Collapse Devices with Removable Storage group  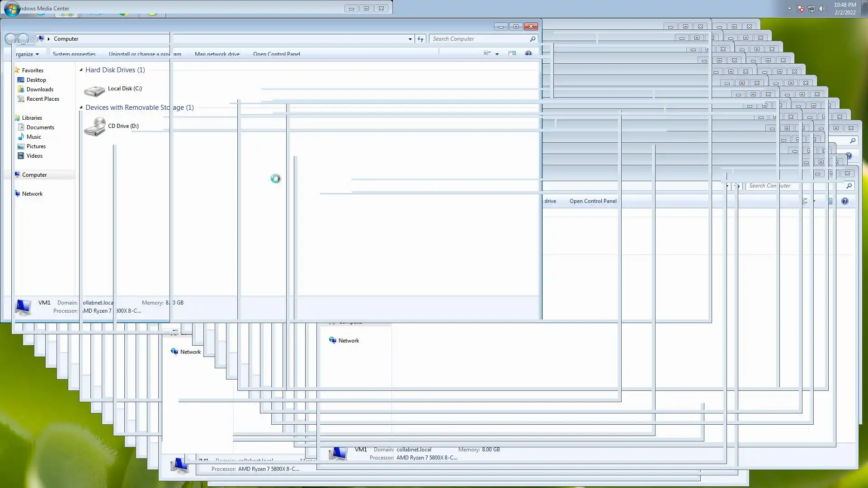81,108
